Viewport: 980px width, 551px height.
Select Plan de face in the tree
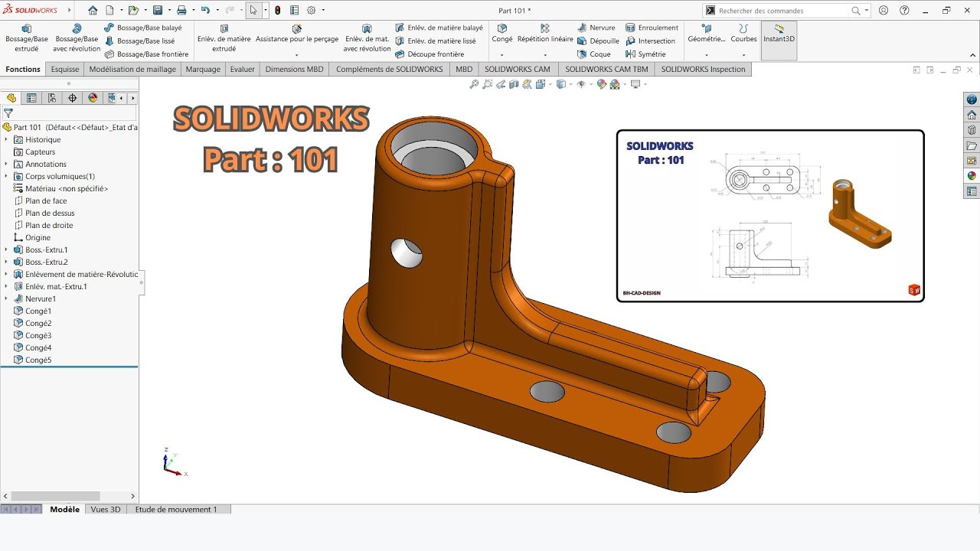(46, 201)
